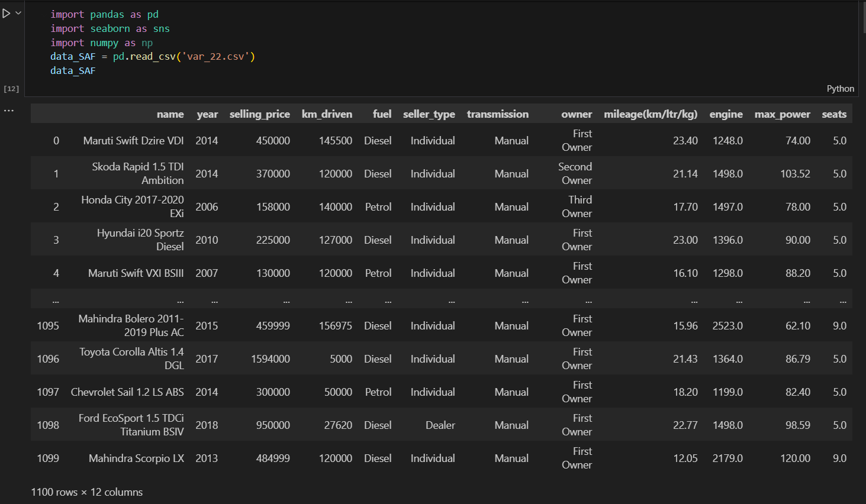Click max_power value 103.52
Image resolution: width=866 pixels, height=504 pixels.
tap(795, 174)
